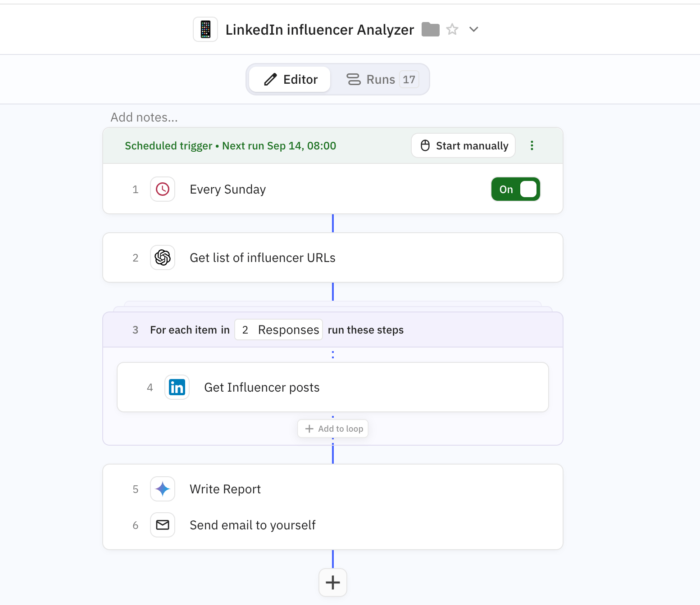Open the Send email to yourself step
The width and height of the screenshot is (700, 605).
tap(252, 525)
